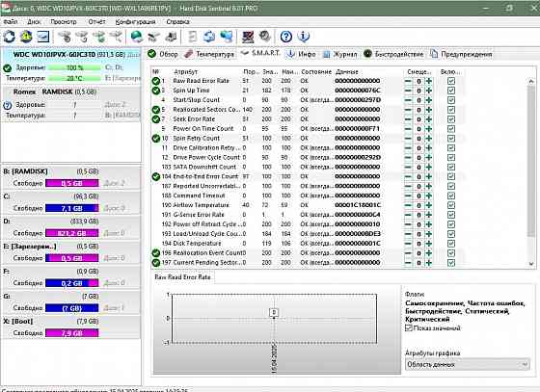Click the blue question mark help icon
Image resolution: width=540 pixels, height=392 pixels.
(x=286, y=37)
